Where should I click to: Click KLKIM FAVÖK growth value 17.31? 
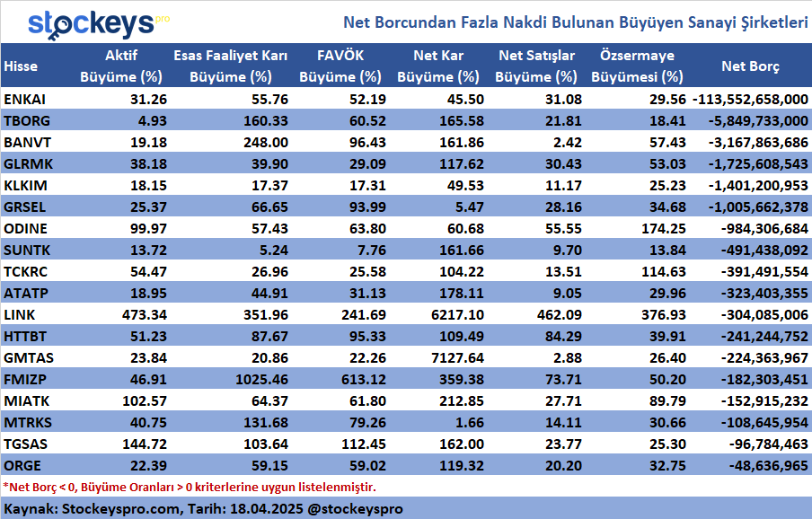[x=367, y=185]
